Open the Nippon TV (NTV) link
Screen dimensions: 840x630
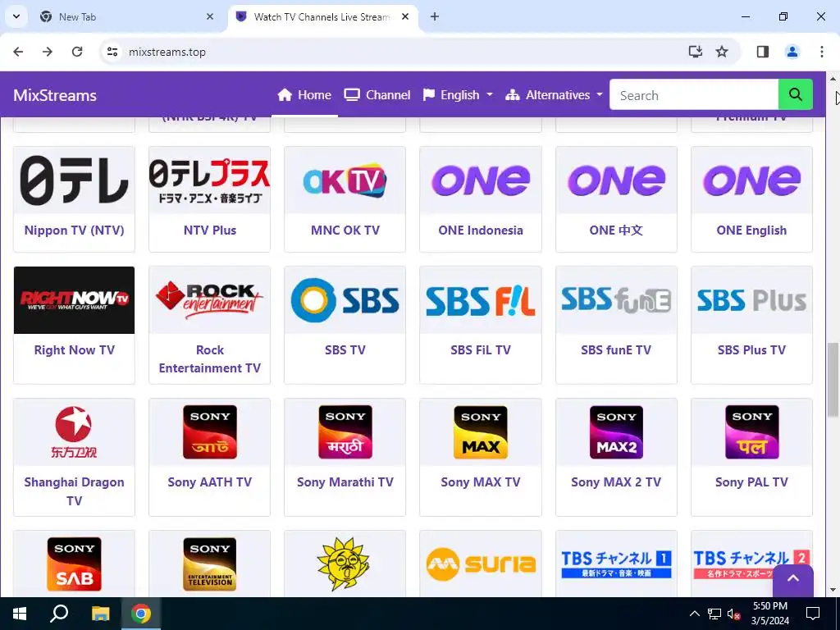point(74,231)
